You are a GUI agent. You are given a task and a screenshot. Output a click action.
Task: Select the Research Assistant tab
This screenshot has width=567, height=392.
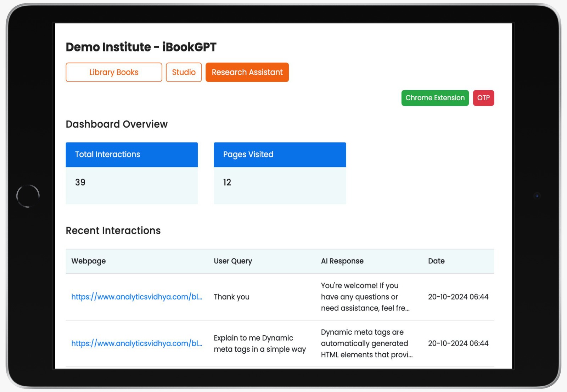click(x=247, y=72)
